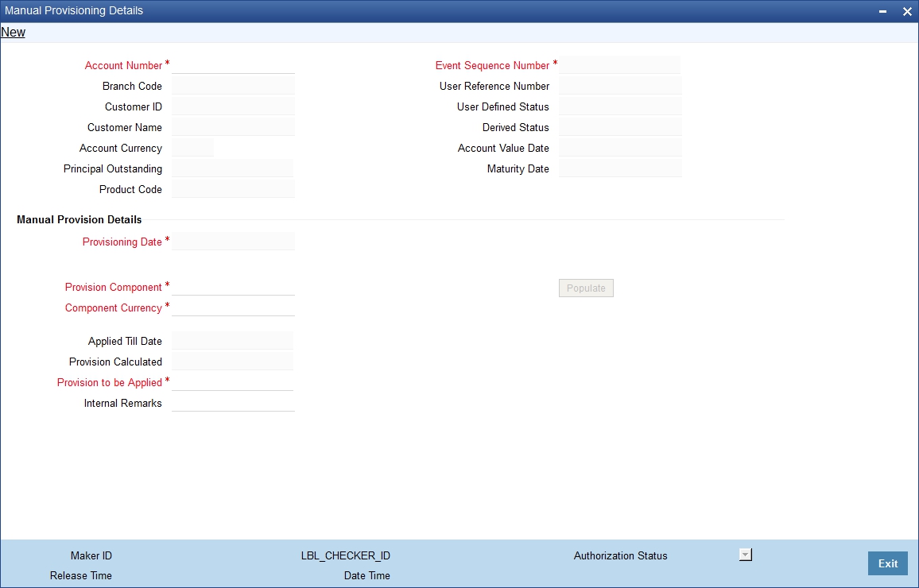The height and width of the screenshot is (588, 919).
Task: Click the Account Value Date field
Action: (620, 148)
